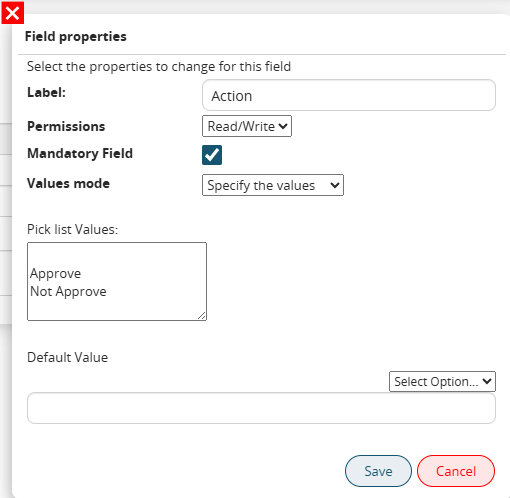This screenshot has width=510, height=498.
Task: Click the Mandatory Field label text
Action: 80,153
